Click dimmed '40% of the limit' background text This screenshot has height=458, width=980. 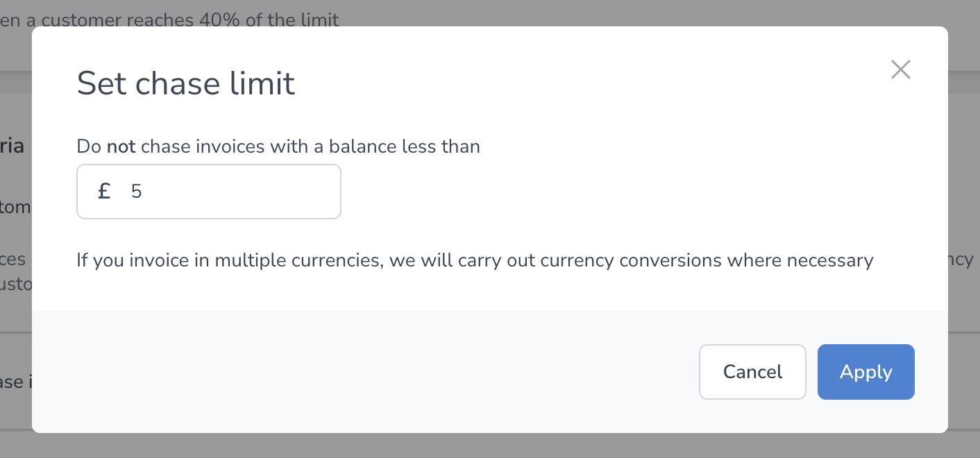pos(269,19)
